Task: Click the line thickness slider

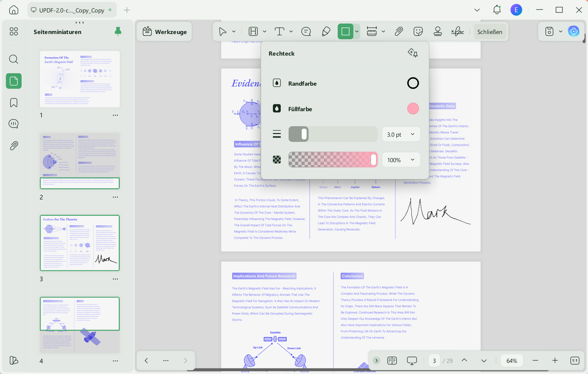Action: 333,134
